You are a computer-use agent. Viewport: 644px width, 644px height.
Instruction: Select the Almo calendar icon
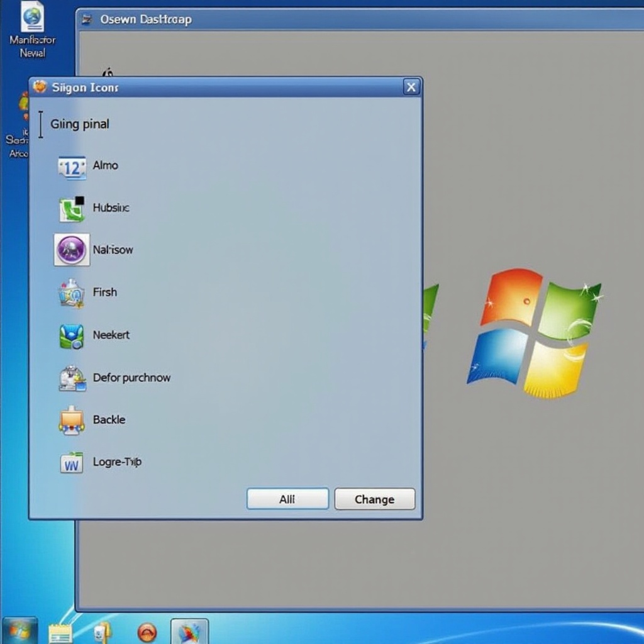pos(72,167)
